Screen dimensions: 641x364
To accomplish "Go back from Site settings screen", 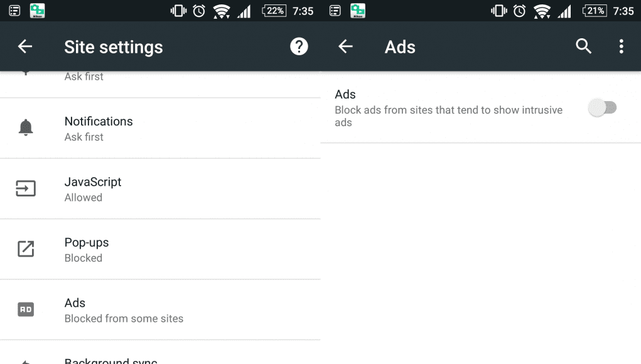I will pos(25,46).
